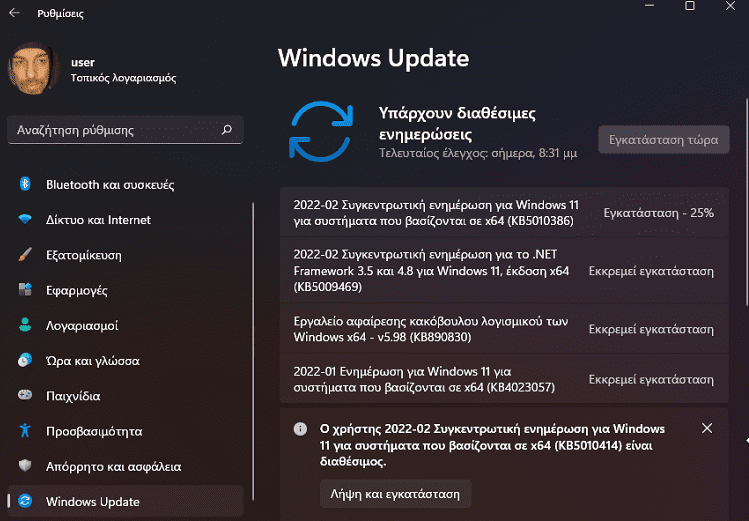The width and height of the screenshot is (749, 521).
Task: Click the Windows Update sidebar icon
Action: pos(25,501)
